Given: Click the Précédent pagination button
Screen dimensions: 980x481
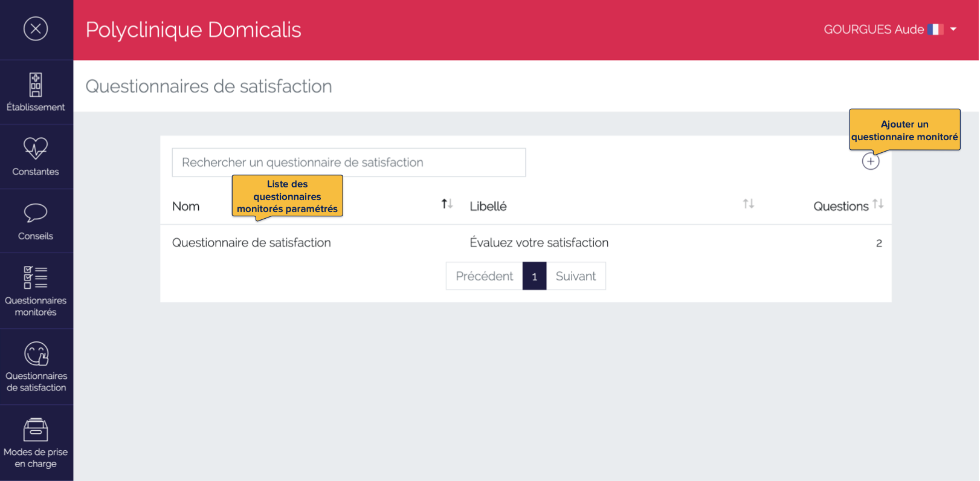Looking at the screenshot, I should [484, 276].
